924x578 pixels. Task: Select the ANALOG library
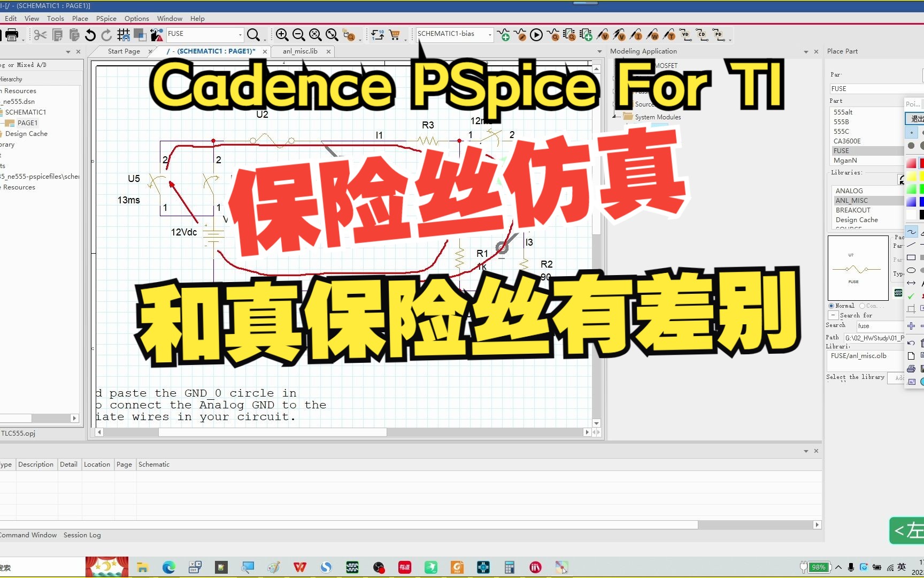[849, 191]
